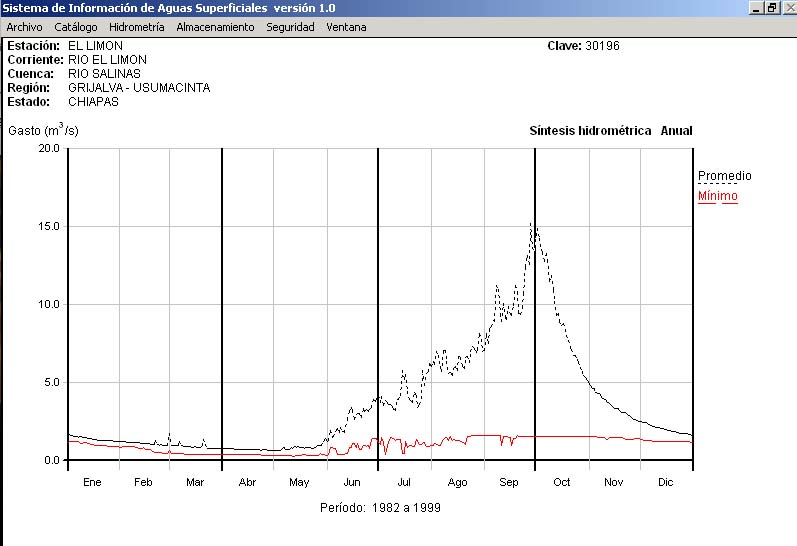The image size is (797, 546).
Task: Click the Oct month label on axis
Action: (561, 482)
